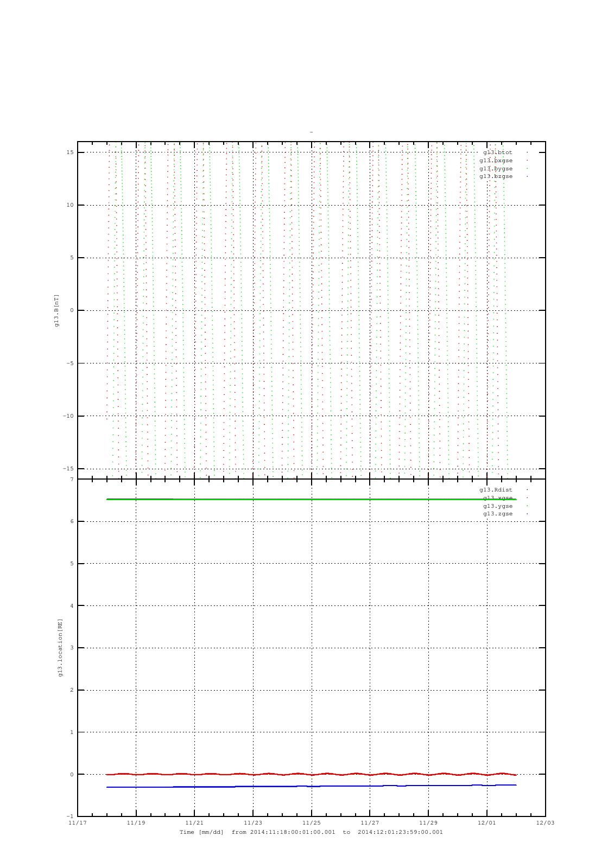Select the 6 tick on the location axis
This screenshot has height=868, width=614.
(72, 521)
